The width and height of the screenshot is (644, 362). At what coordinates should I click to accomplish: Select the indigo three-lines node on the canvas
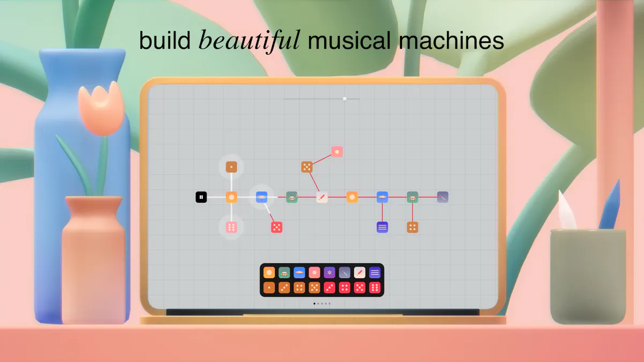pyautogui.click(x=382, y=227)
